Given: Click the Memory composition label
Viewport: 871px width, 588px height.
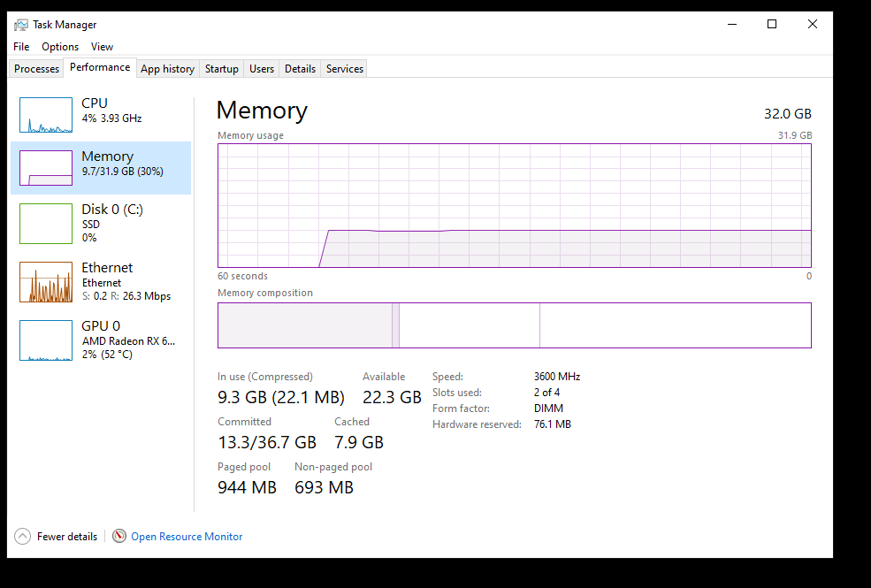Looking at the screenshot, I should [x=265, y=293].
